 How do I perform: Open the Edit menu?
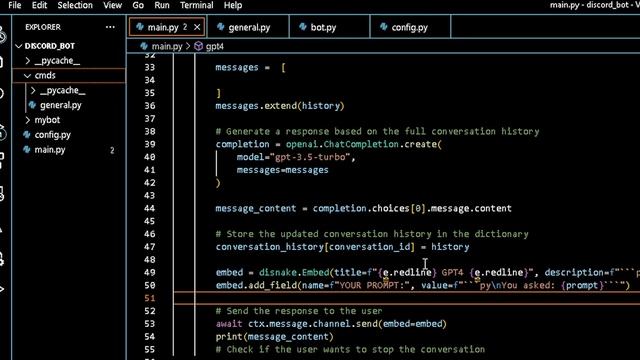(39, 5)
